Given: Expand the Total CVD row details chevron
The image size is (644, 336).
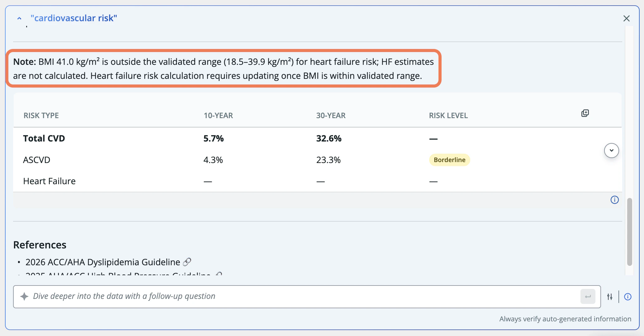Looking at the screenshot, I should pos(611,151).
